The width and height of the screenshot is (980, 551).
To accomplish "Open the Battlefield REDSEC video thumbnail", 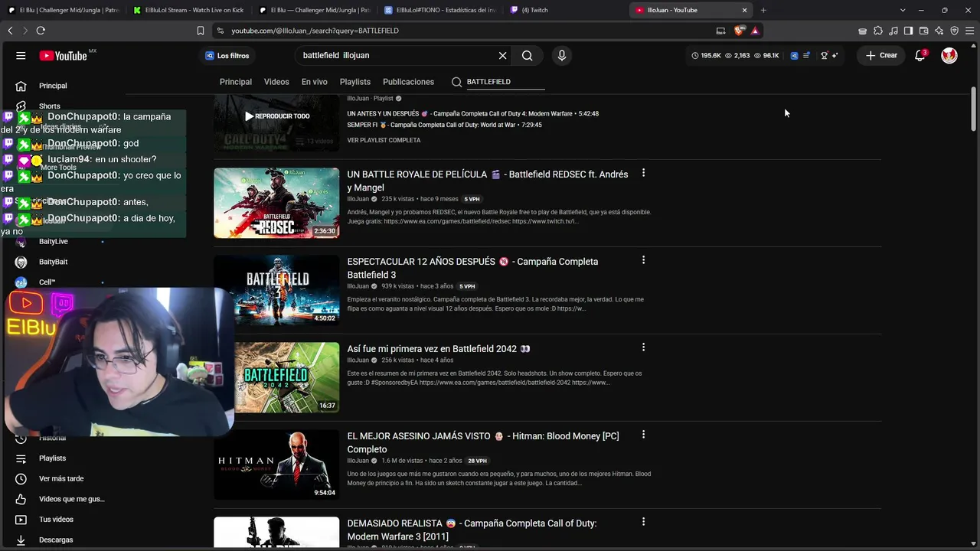I will tap(276, 203).
